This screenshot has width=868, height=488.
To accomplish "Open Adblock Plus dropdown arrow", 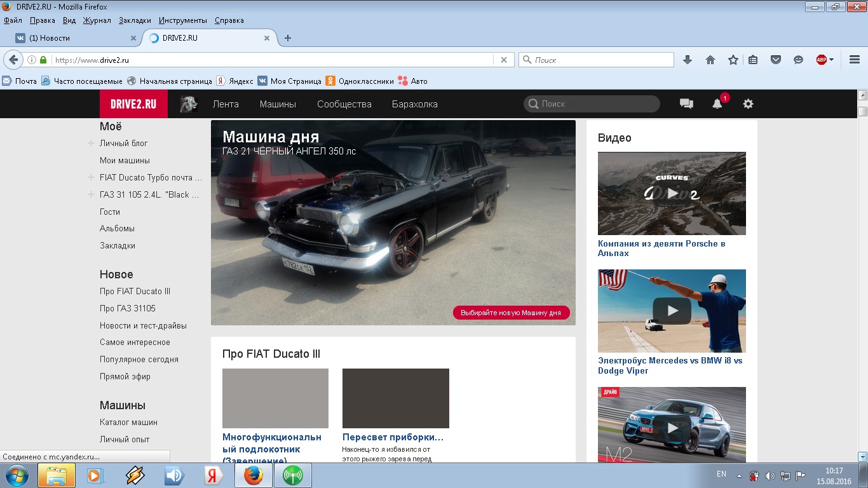I will pos(831,60).
